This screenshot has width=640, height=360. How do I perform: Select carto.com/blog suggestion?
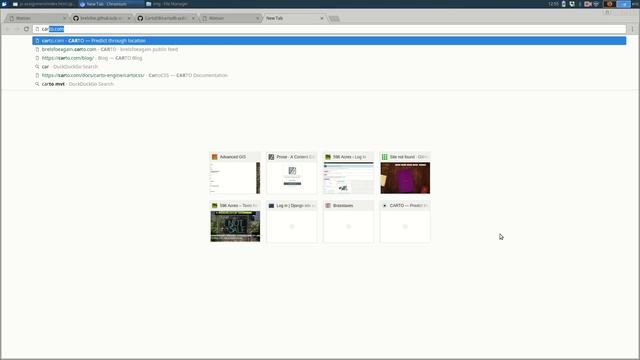(329, 58)
